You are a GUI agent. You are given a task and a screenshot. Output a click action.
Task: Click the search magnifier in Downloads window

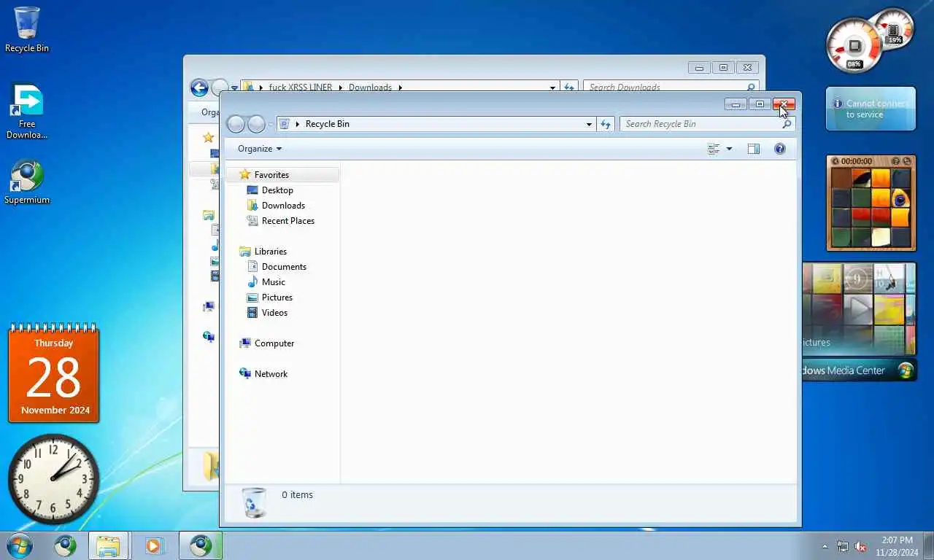click(750, 87)
